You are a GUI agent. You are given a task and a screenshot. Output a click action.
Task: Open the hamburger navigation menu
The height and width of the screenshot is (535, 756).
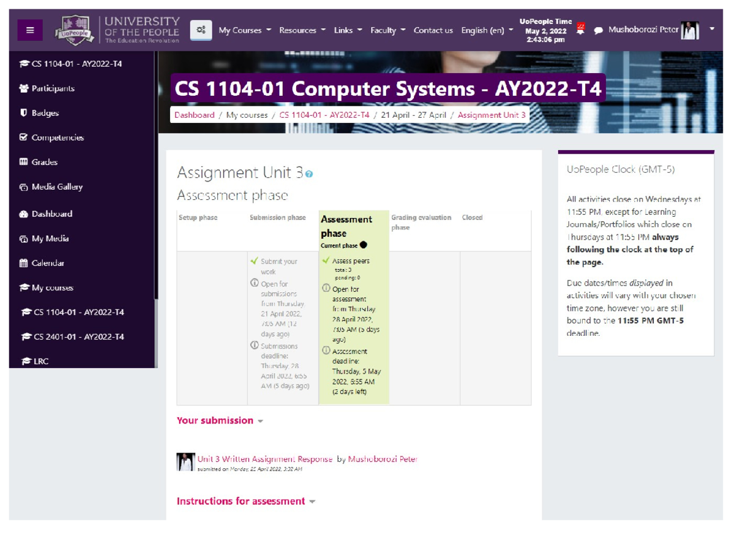(x=30, y=30)
